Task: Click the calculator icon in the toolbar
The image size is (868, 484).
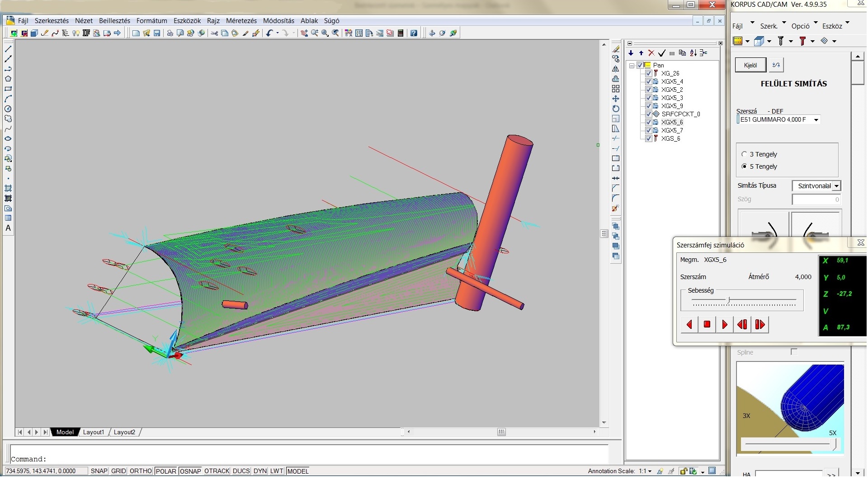Action: point(401,33)
